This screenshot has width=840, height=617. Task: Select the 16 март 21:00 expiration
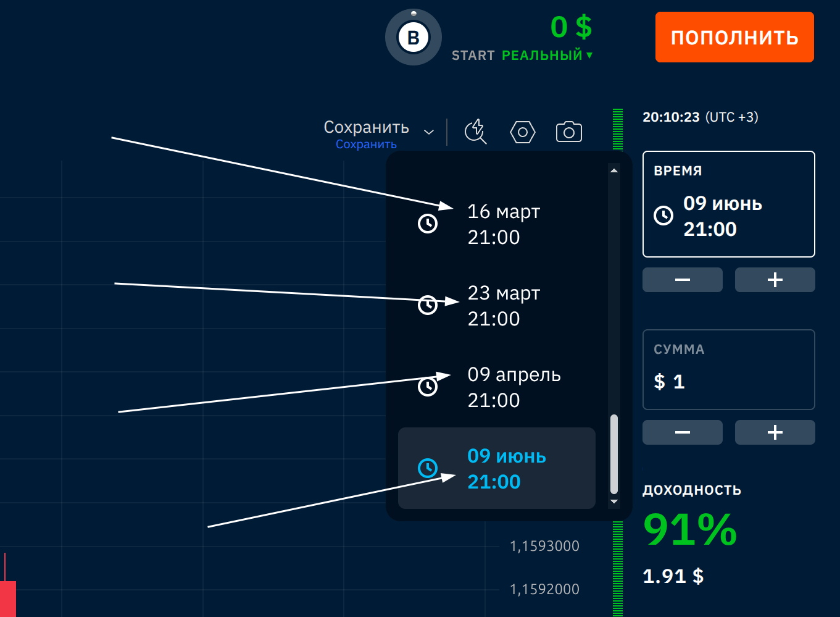(503, 224)
